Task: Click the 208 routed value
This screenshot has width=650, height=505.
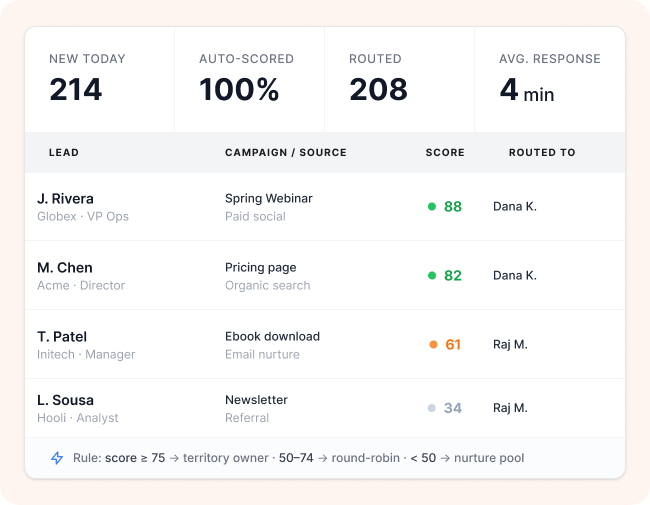Action: tap(378, 90)
